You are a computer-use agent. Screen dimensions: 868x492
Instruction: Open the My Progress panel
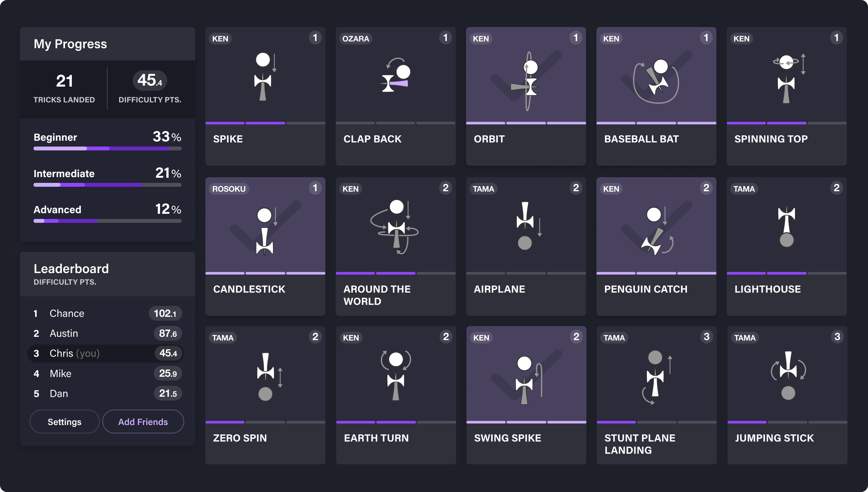coord(70,43)
